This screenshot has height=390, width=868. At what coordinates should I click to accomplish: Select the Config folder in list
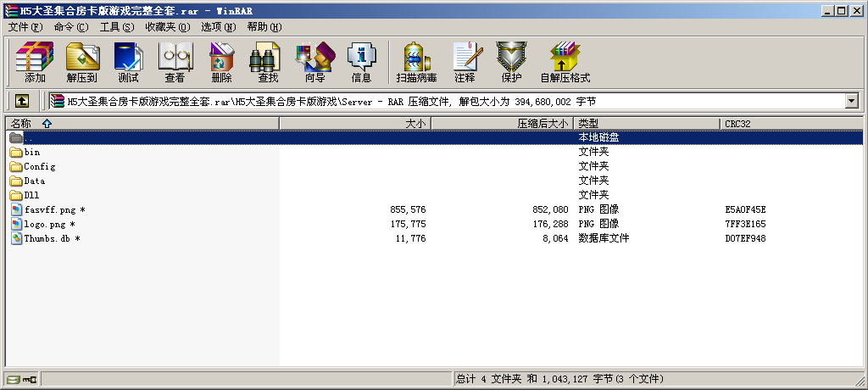click(x=39, y=167)
